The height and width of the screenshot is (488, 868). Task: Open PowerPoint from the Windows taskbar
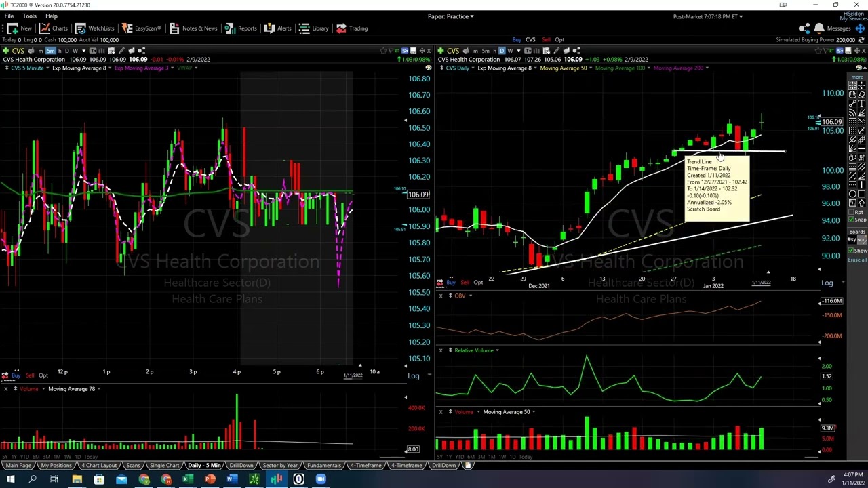[210, 480]
